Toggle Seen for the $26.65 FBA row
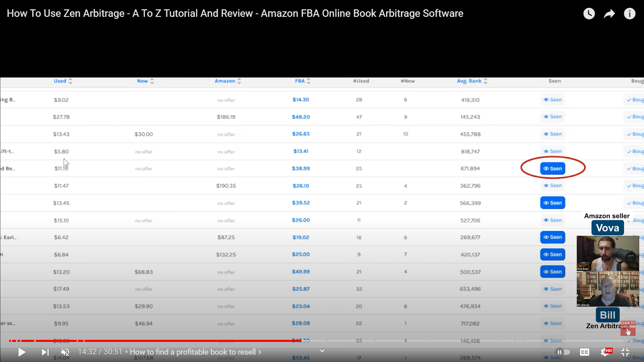The height and width of the screenshot is (362, 644). (553, 134)
